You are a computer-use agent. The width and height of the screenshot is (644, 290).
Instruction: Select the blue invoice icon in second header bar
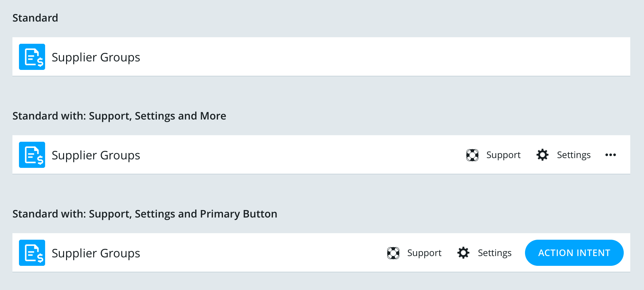pos(32,155)
